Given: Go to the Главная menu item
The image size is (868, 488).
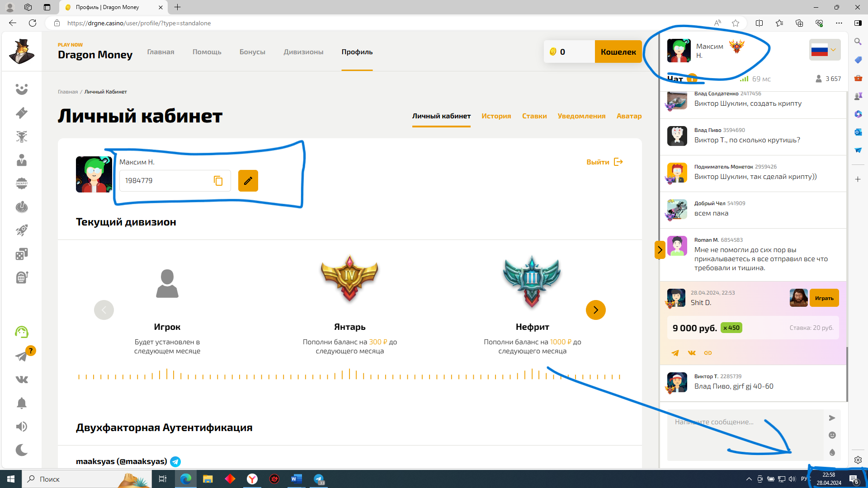Looking at the screenshot, I should 160,52.
